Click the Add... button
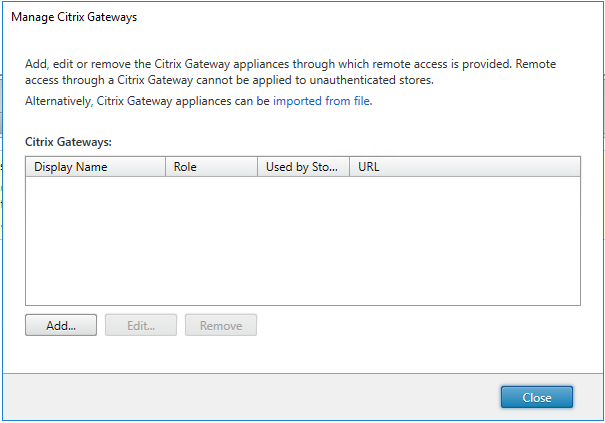 coord(61,325)
